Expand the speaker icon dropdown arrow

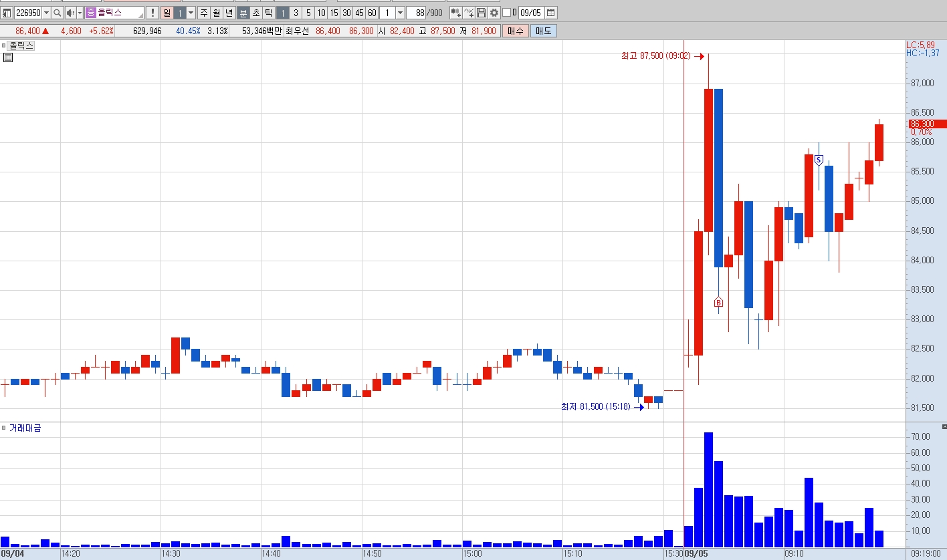click(x=80, y=13)
